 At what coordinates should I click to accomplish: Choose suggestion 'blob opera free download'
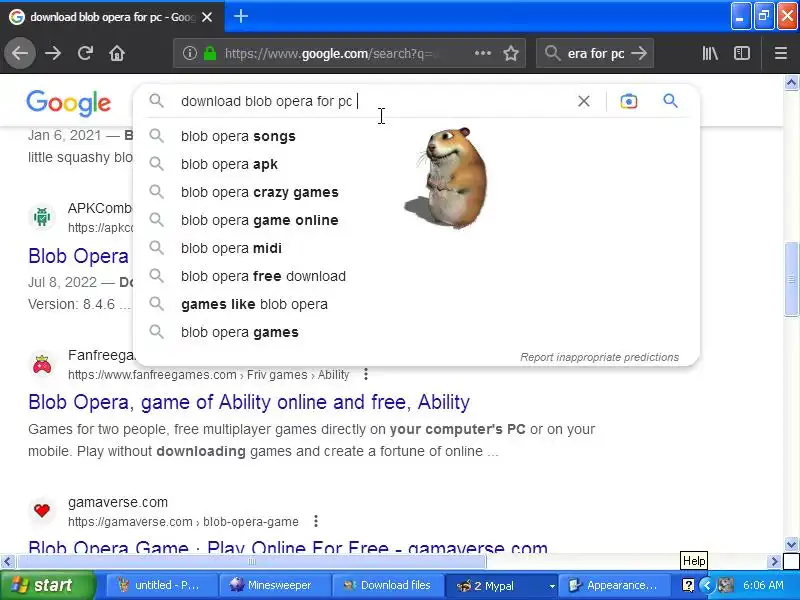point(416,277)
